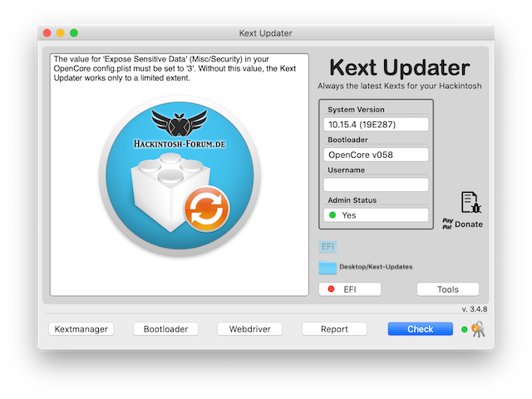Open the Kextmanager
This screenshot has width=532, height=399.
tap(81, 329)
